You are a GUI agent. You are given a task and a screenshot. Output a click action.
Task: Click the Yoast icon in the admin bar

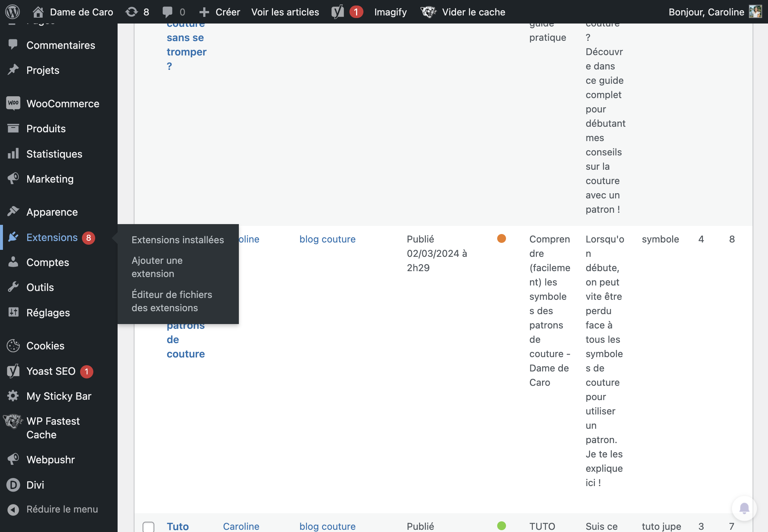[x=338, y=12]
